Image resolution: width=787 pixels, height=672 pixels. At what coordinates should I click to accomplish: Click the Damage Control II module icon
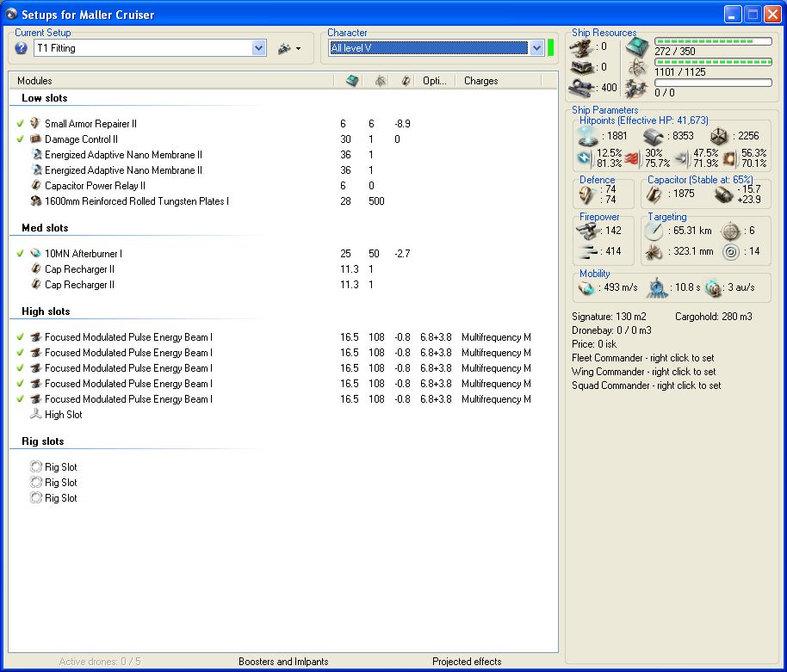(35, 139)
